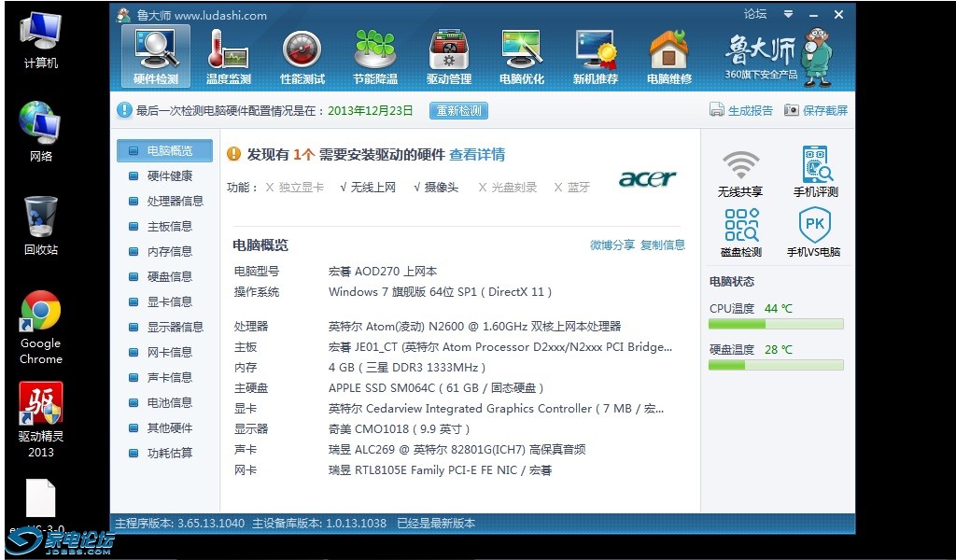Screen dimensions: 956x560
Task: Click the 计算机 desktop icon
Action: tap(41, 40)
